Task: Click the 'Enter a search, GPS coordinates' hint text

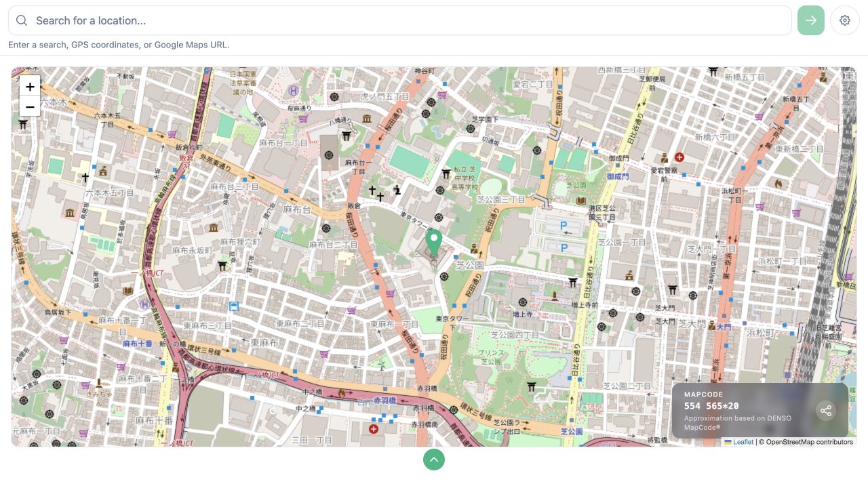Action: point(119,45)
